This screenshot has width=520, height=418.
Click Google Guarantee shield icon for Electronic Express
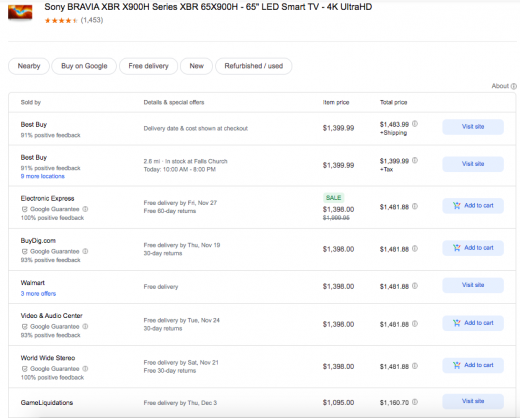pyautogui.click(x=24, y=209)
